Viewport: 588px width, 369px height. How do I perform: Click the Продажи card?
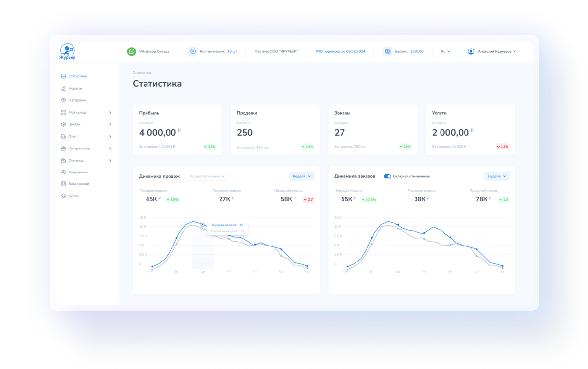coord(275,130)
